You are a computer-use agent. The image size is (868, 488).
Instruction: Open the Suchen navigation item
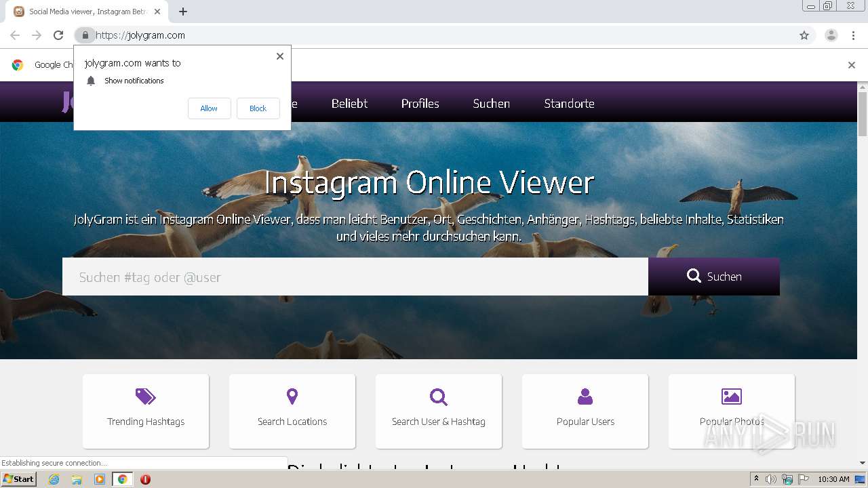[491, 104]
